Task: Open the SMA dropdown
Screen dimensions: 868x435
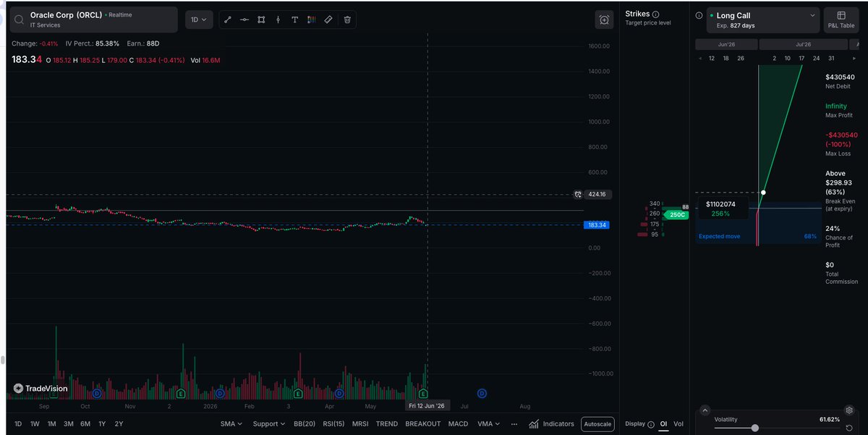Action: [231, 424]
